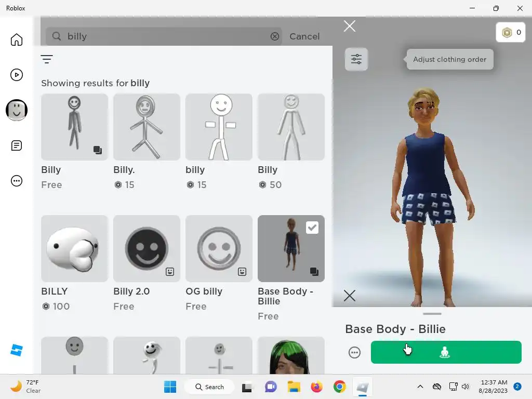532x399 pixels.
Task: Launch Google Chrome from taskbar
Action: pyautogui.click(x=340, y=387)
